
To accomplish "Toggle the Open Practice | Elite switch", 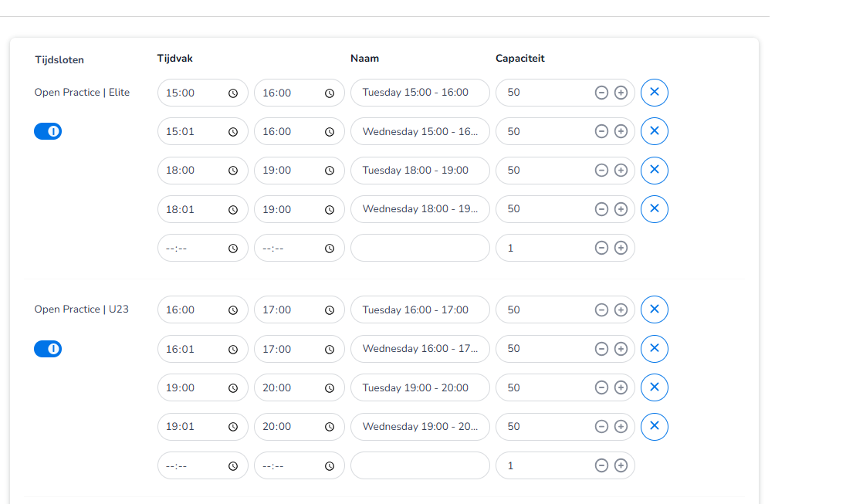I will (48, 132).
